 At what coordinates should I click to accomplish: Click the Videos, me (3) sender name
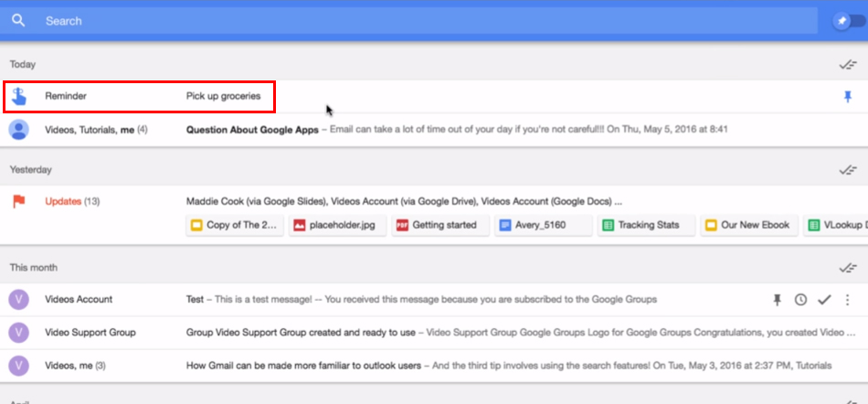coord(75,366)
